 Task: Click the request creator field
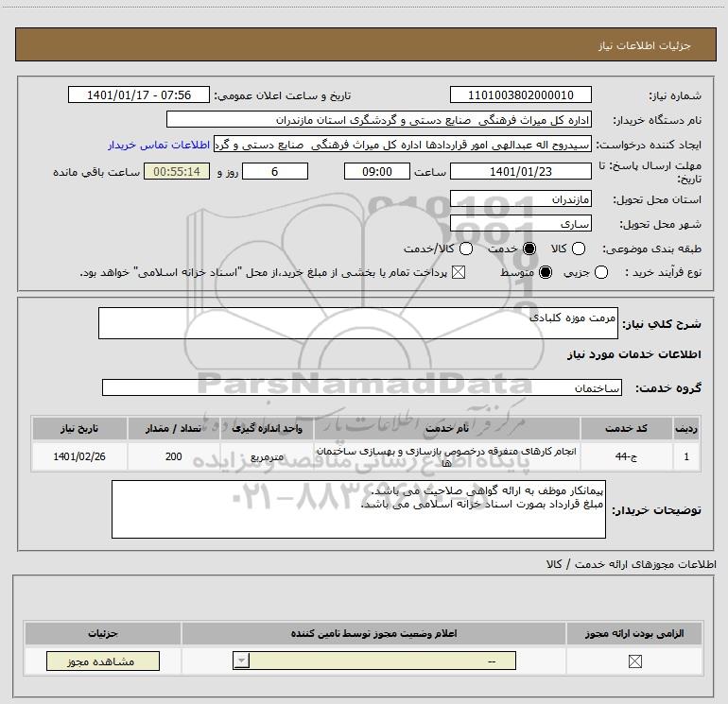pyautogui.click(x=403, y=145)
